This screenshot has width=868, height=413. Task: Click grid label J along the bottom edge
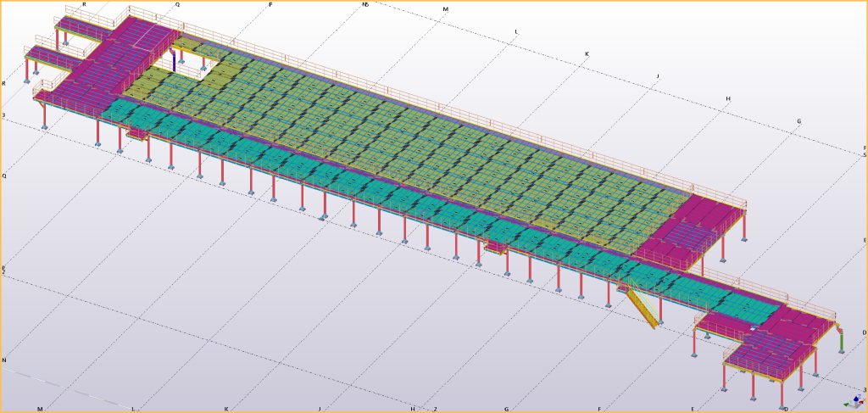click(319, 409)
